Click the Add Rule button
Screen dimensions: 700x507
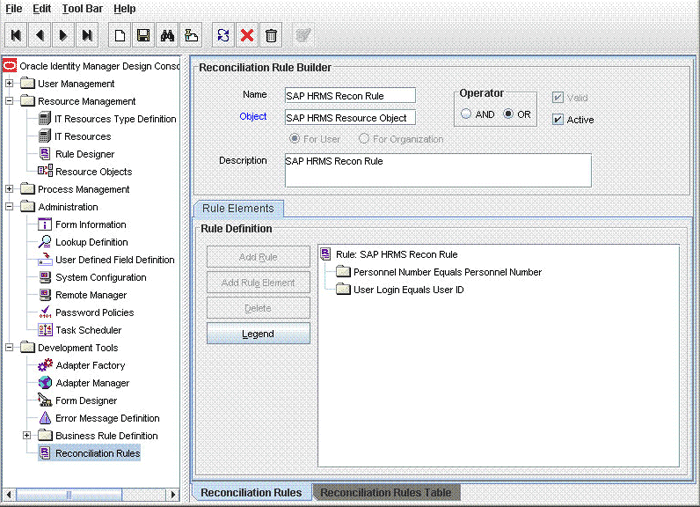258,257
